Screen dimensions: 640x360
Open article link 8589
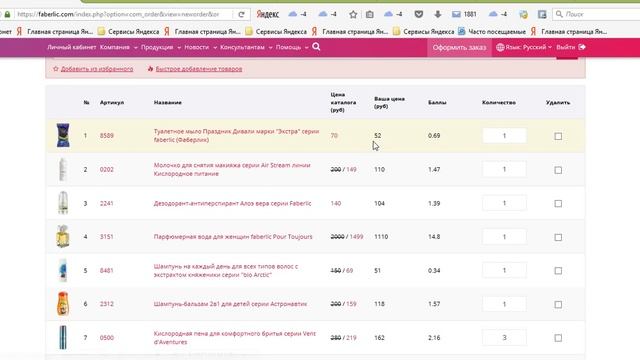pyautogui.click(x=107, y=136)
